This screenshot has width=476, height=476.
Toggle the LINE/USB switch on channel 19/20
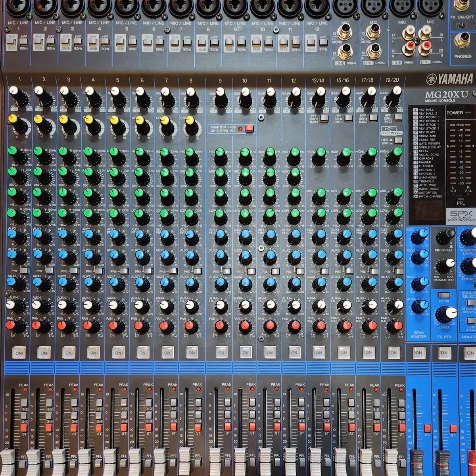(398, 140)
